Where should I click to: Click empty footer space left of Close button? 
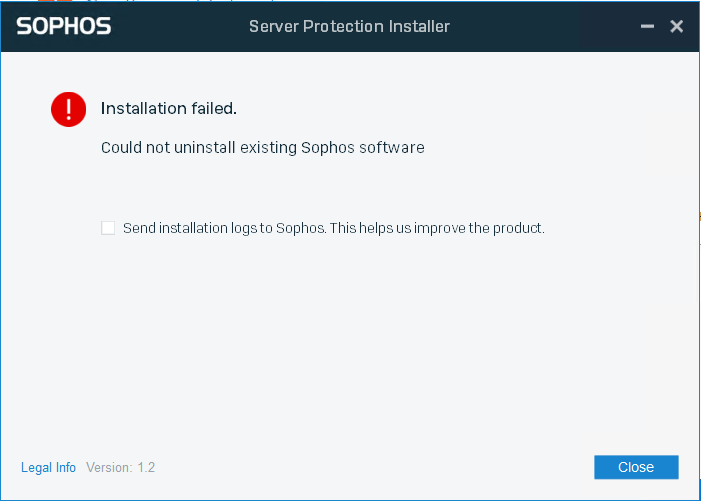tap(380, 467)
